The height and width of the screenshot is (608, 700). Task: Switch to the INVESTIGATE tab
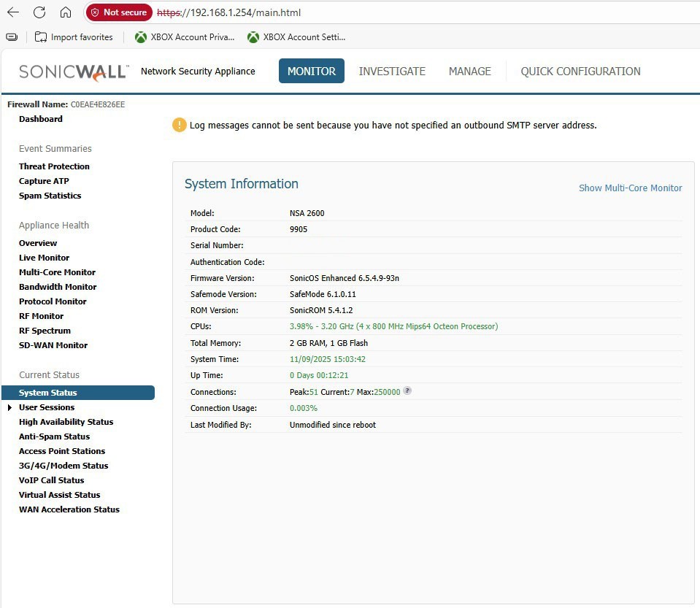pos(392,71)
